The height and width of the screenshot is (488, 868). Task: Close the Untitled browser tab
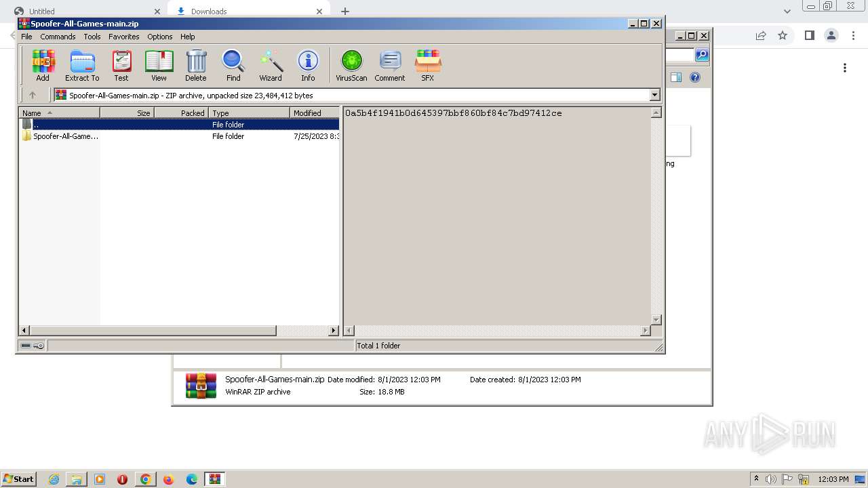(x=157, y=12)
